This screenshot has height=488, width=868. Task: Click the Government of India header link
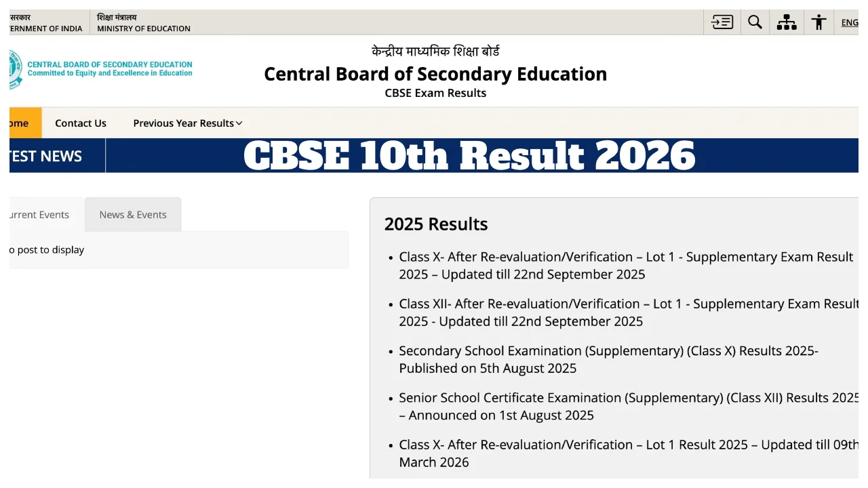coord(46,22)
